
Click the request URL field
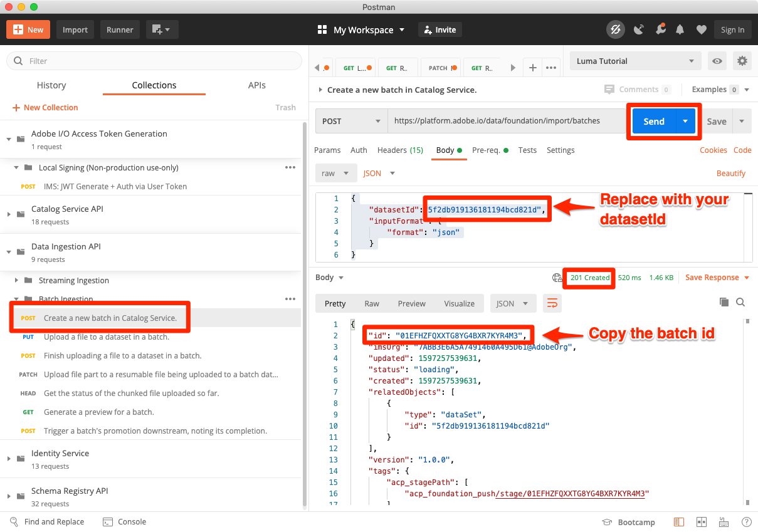507,121
